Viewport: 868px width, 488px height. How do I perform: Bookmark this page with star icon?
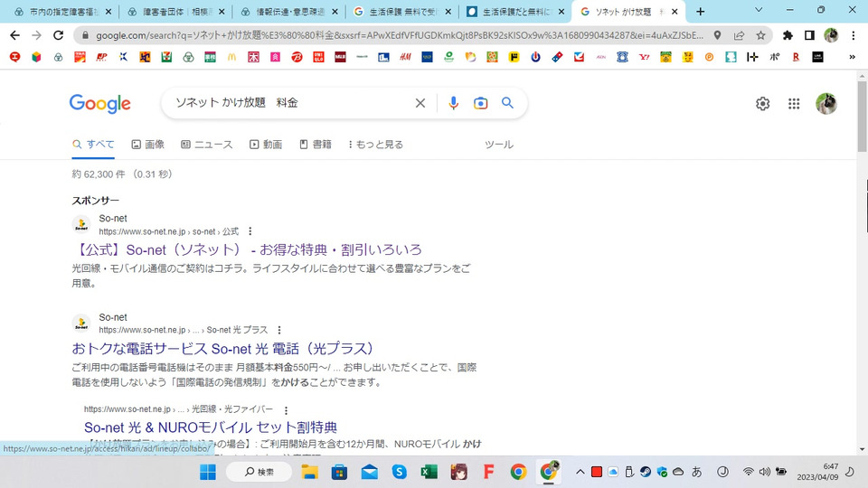pyautogui.click(x=760, y=35)
